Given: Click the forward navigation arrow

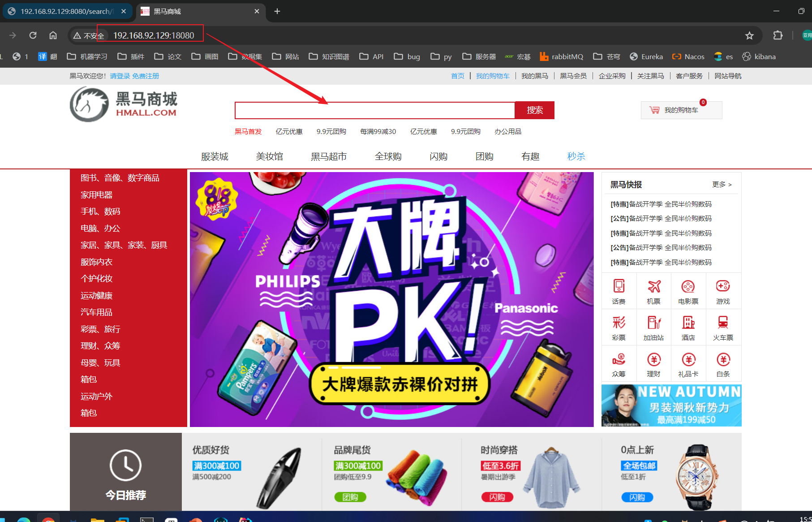Looking at the screenshot, I should 13,35.
